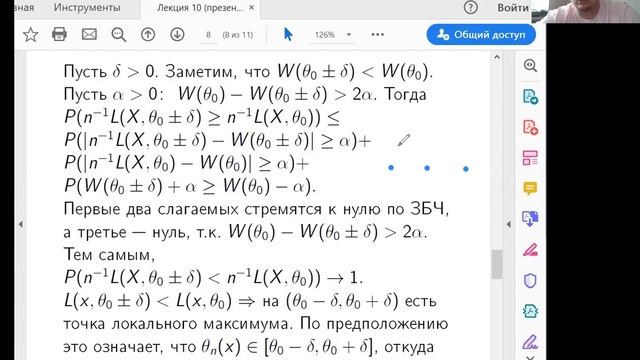
Task: Click the vertical scrollbar thumb
Action: click(497, 264)
